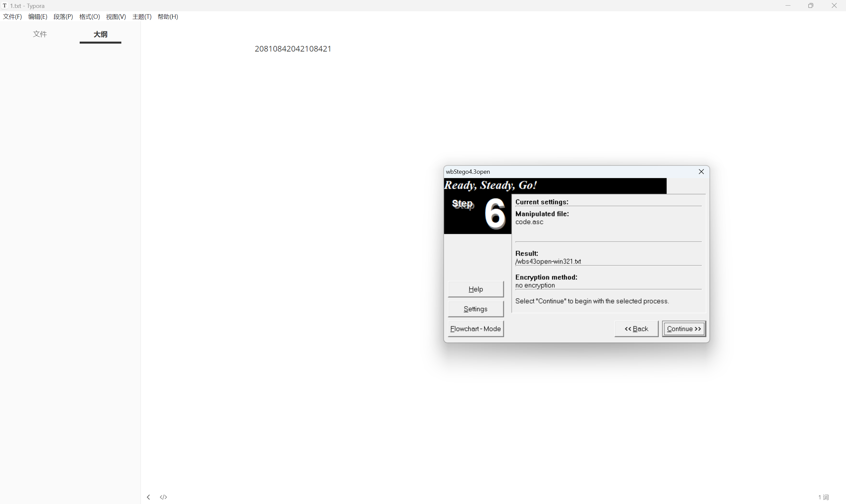
Task: Open the 帮助(H) menu
Action: [168, 17]
